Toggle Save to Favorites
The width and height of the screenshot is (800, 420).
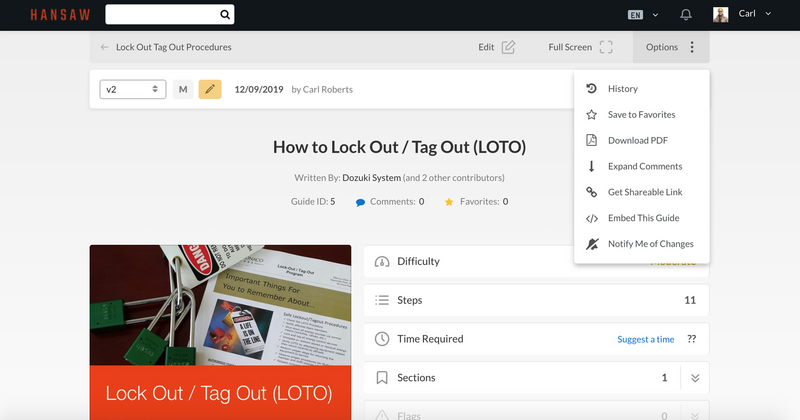pyautogui.click(x=641, y=115)
